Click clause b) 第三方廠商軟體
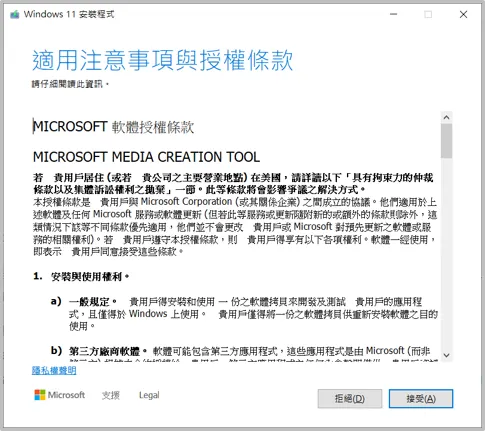Image resolution: width=485 pixels, height=431 pixels. pos(99,351)
